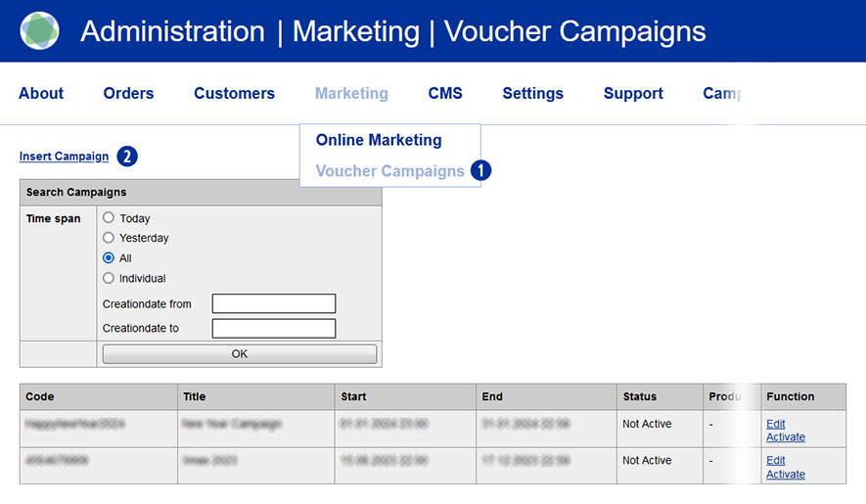Viewport: 866px width, 504px height.
Task: Focus the Creationdate from field
Action: (274, 303)
